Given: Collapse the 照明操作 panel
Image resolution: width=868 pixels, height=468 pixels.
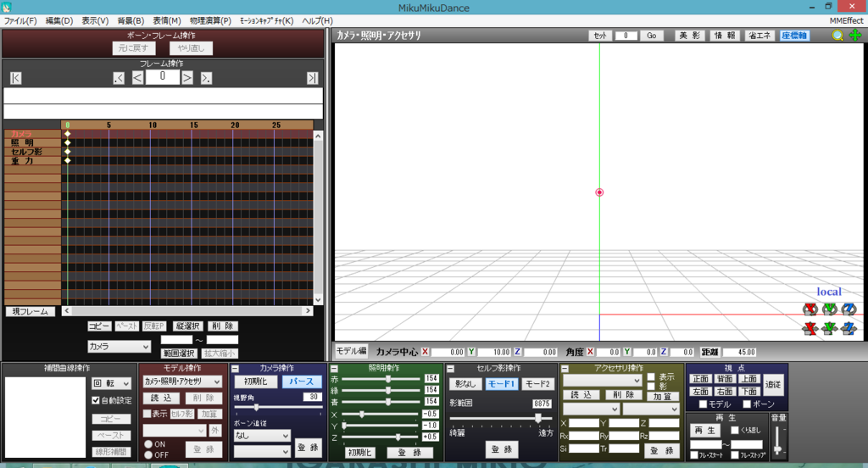Looking at the screenshot, I should coord(334,368).
